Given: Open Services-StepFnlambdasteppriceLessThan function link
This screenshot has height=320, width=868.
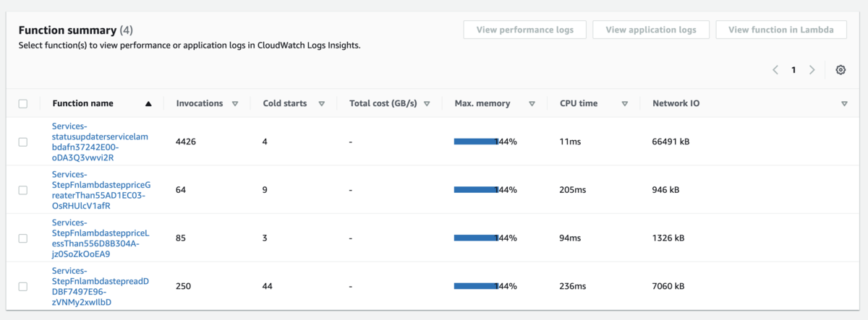Looking at the screenshot, I should click(x=101, y=238).
